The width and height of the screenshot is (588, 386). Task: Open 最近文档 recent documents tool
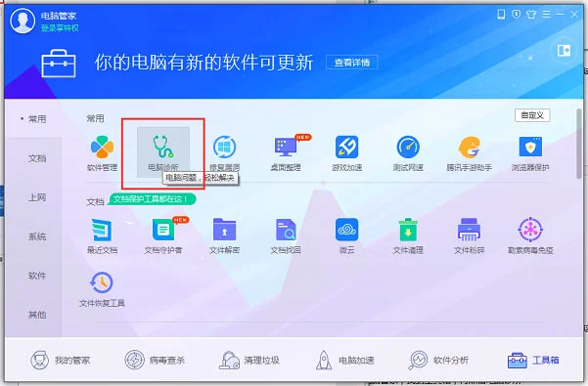point(102,236)
